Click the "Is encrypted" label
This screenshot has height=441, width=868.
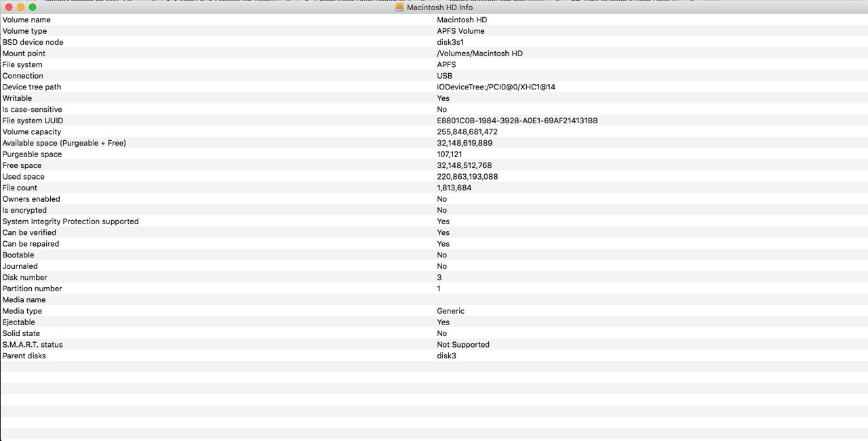(24, 210)
